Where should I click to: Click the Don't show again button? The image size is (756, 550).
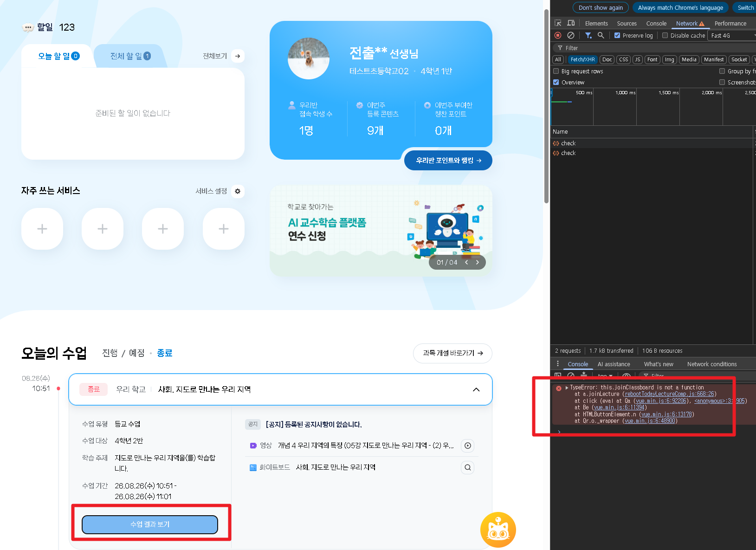pos(601,7)
